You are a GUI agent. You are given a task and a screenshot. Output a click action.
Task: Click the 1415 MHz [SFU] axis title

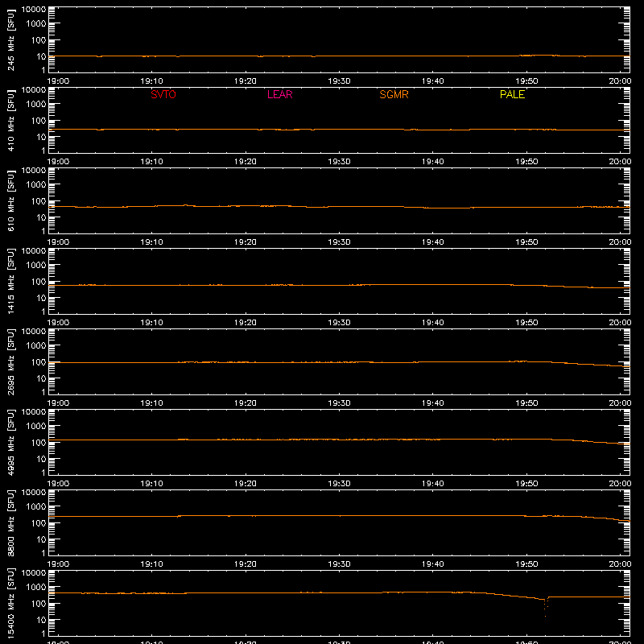10,281
